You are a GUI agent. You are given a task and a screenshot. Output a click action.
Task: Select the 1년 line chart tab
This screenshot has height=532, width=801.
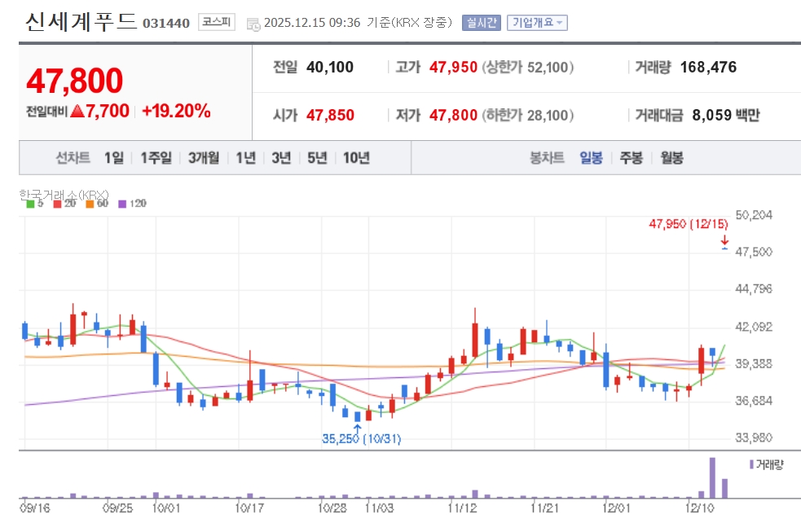[246, 158]
